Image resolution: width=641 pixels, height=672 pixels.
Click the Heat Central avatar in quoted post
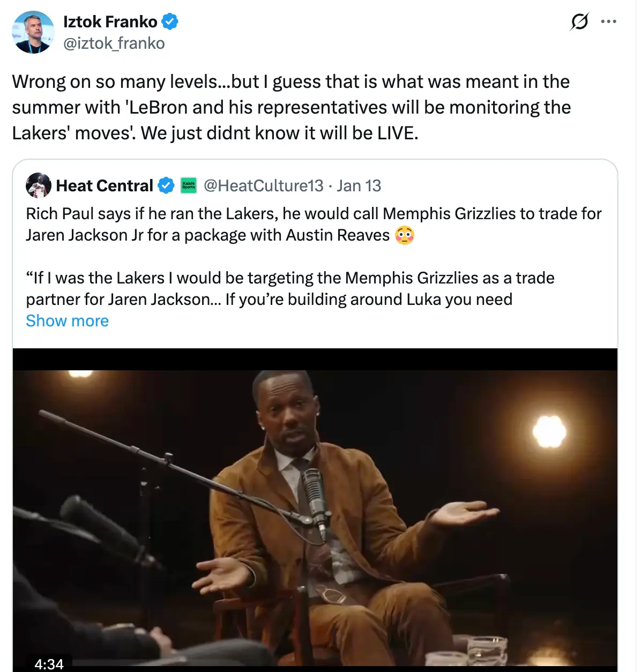pyautogui.click(x=39, y=186)
